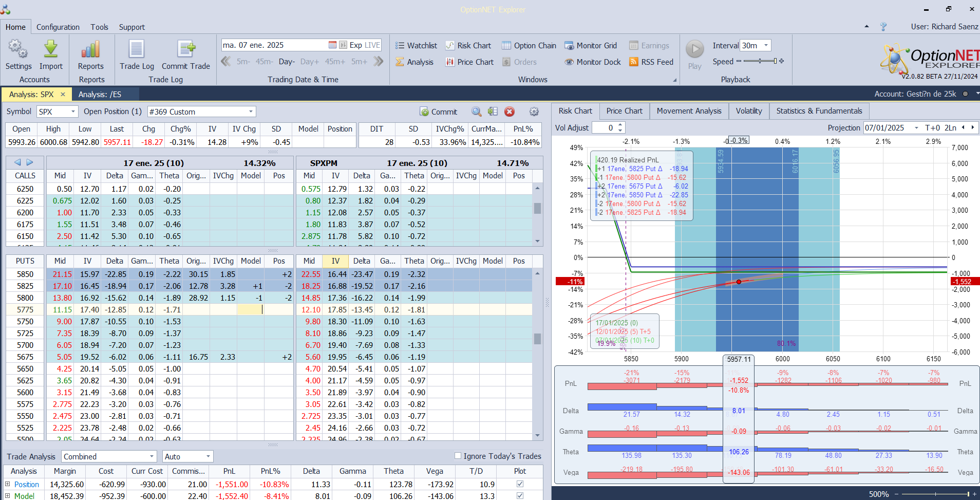Toggle the 2Ln option
This screenshot has width=980, height=500.
(x=950, y=128)
